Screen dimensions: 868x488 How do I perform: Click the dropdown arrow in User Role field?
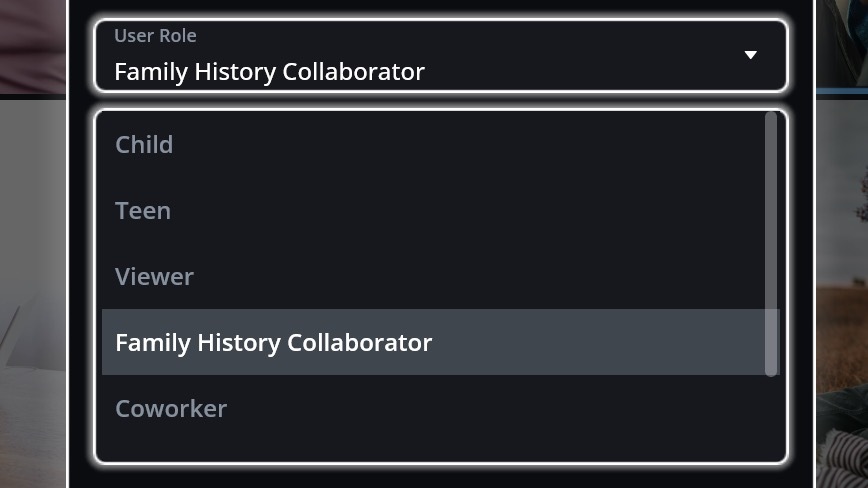750,55
